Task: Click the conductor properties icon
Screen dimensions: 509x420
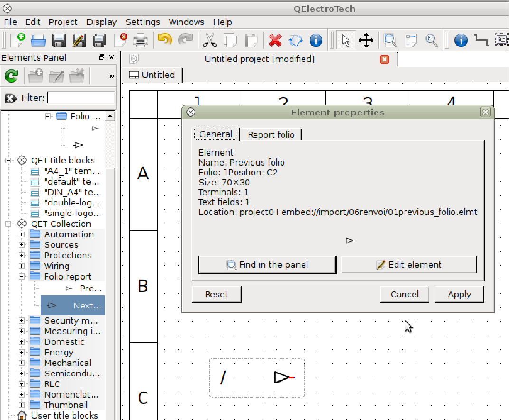Action: 481,40
